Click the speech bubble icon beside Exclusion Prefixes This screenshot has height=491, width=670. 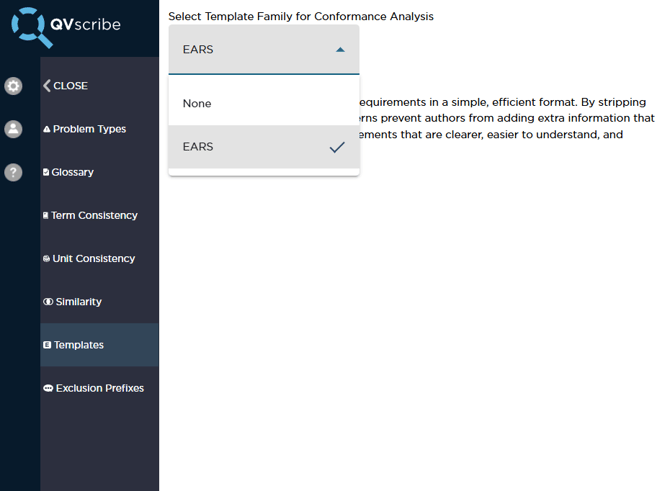[48, 388]
